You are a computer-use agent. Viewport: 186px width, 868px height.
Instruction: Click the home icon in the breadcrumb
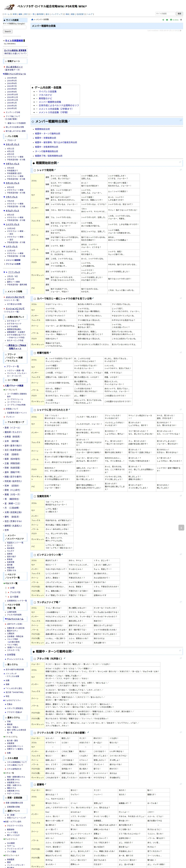[32, 20]
